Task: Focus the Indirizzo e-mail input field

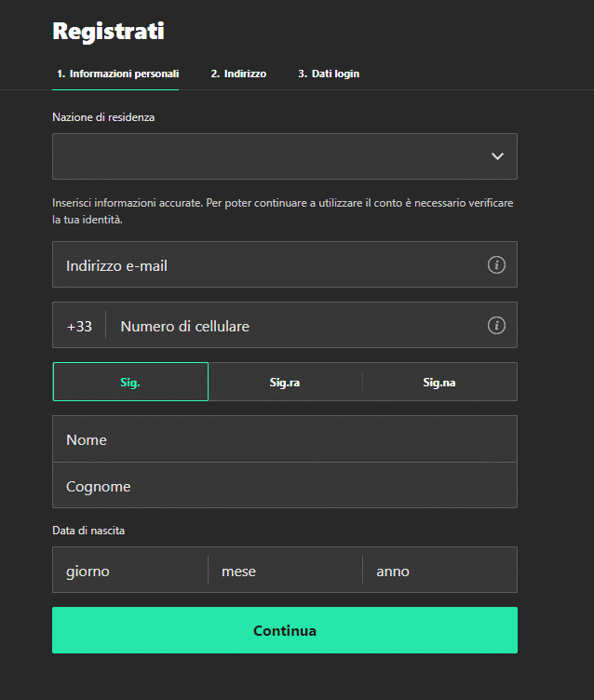Action: pos(285,264)
